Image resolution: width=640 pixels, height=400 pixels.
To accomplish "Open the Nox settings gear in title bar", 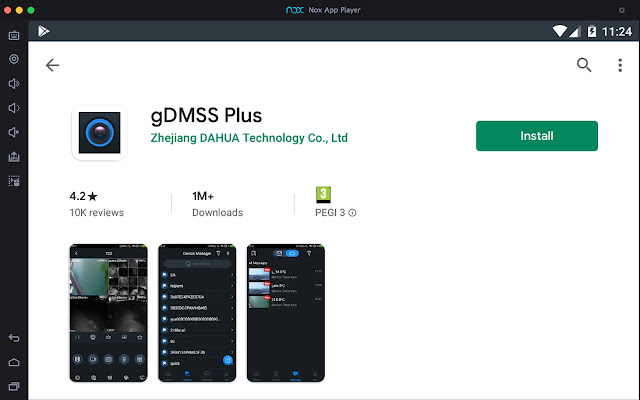I will tap(622, 10).
